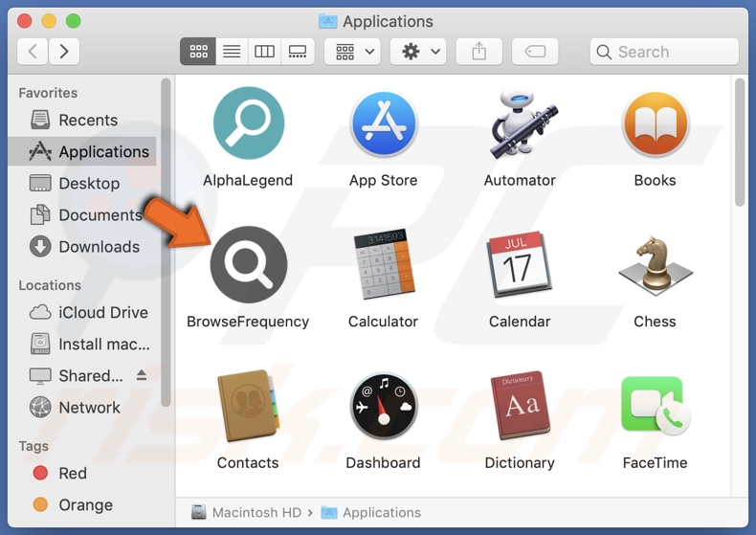Image resolution: width=756 pixels, height=535 pixels.
Task: Open iCloud Drive in the sidebar
Action: 82,312
